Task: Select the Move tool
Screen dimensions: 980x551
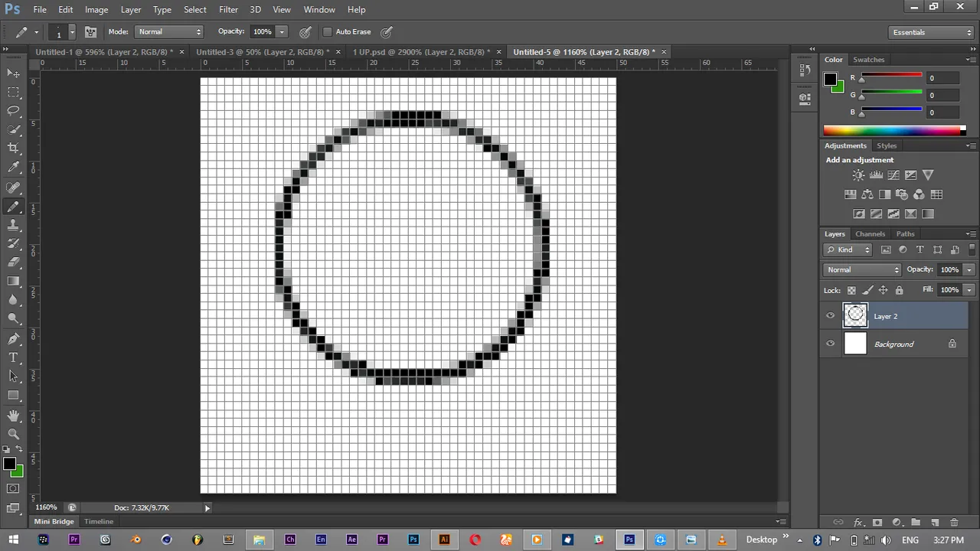Action: tap(14, 73)
